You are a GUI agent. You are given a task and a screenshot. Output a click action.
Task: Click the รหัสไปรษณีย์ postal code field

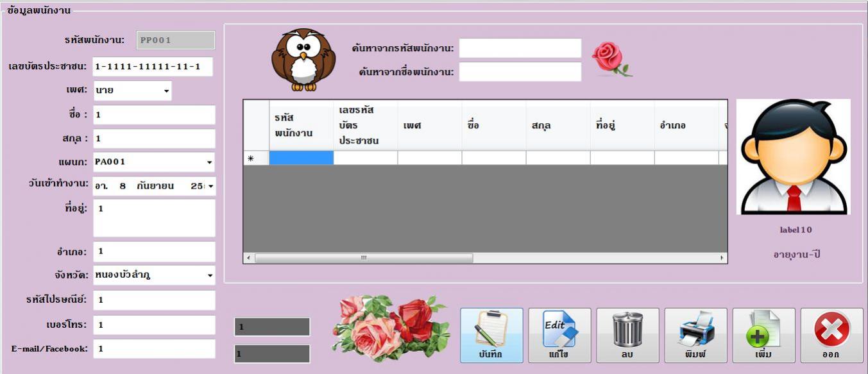coord(154,300)
